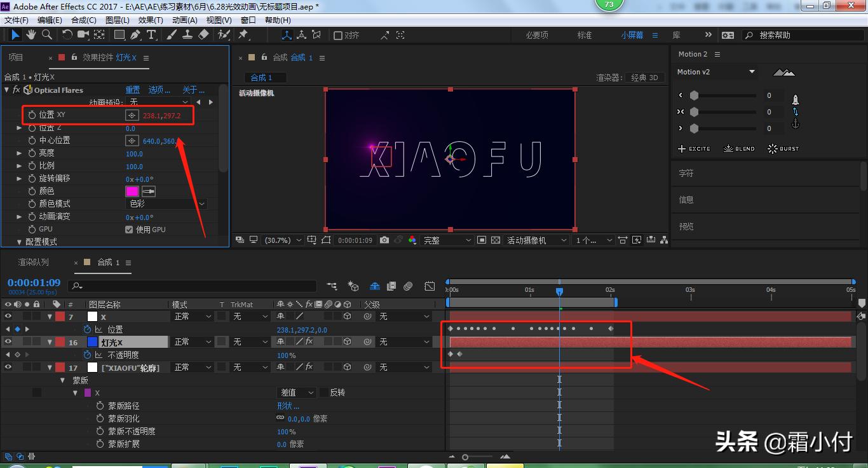Open the mask mode 差值 dropdown

pos(295,392)
